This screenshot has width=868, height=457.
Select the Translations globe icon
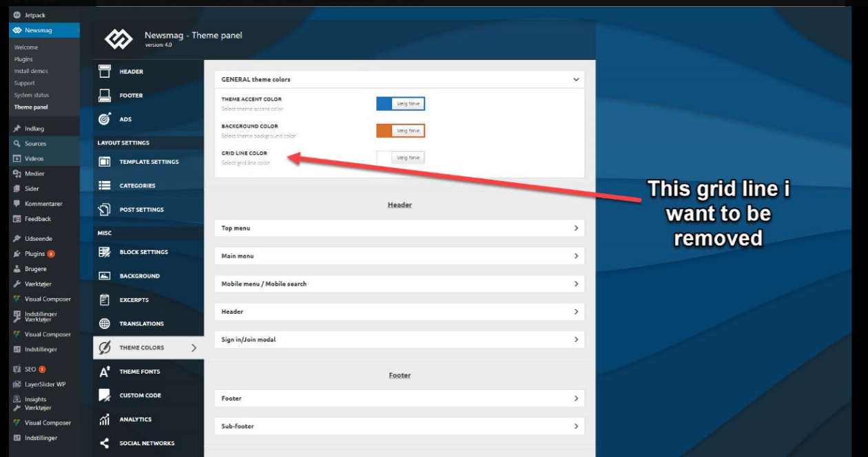pos(105,323)
